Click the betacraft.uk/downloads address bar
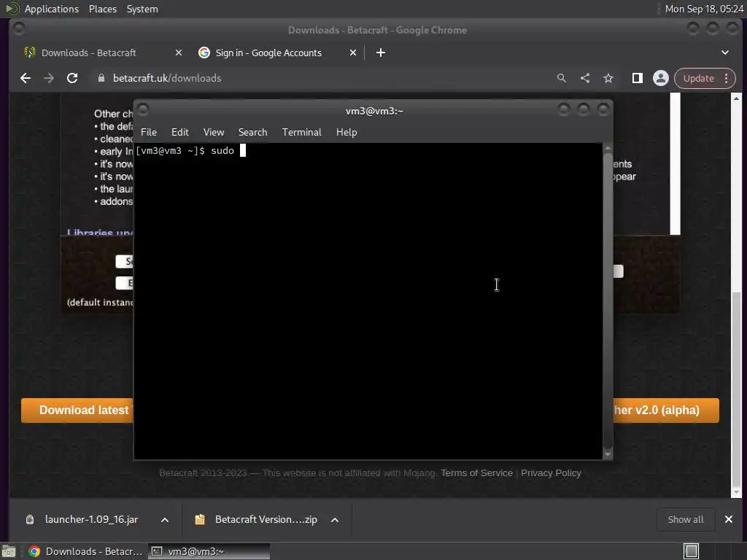 (x=324, y=78)
